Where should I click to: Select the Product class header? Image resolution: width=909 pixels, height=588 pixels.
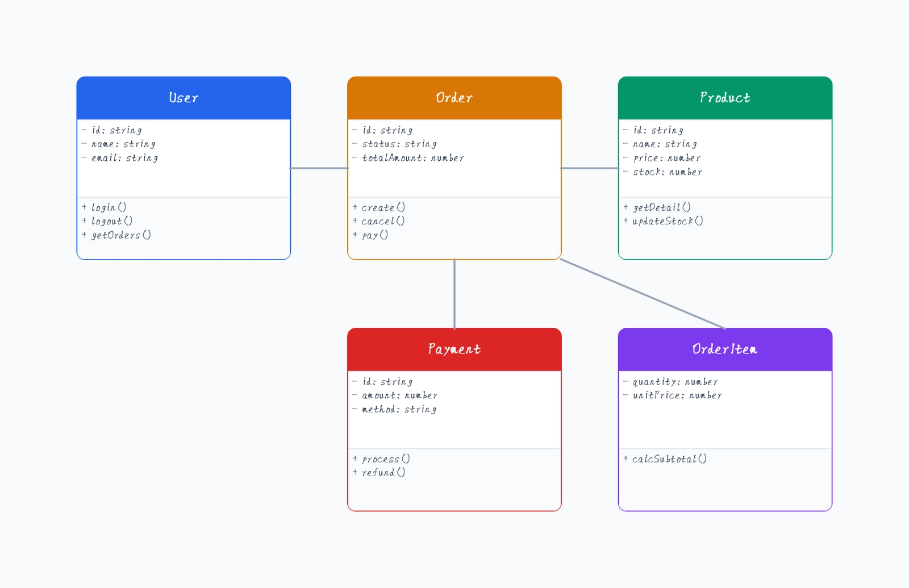click(x=725, y=98)
